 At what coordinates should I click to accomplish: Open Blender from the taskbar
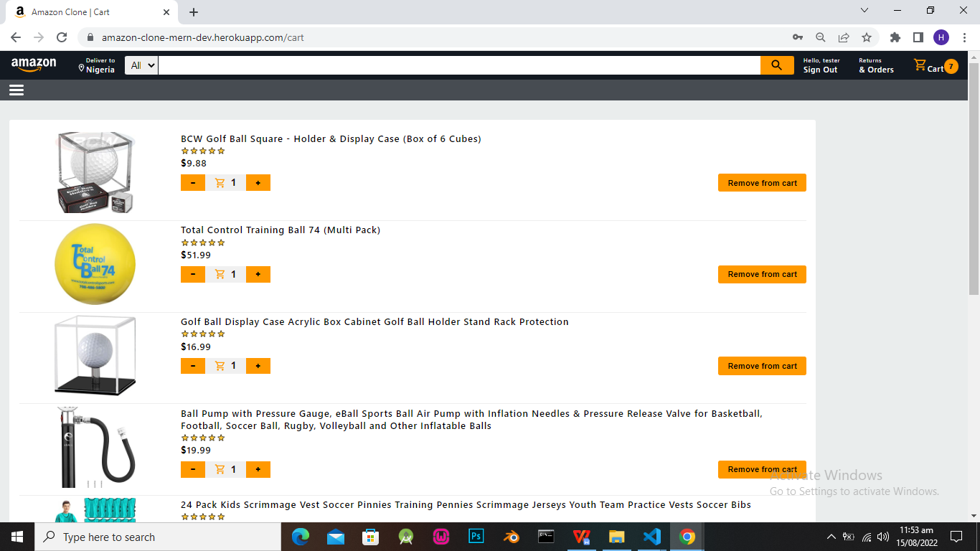tap(511, 537)
